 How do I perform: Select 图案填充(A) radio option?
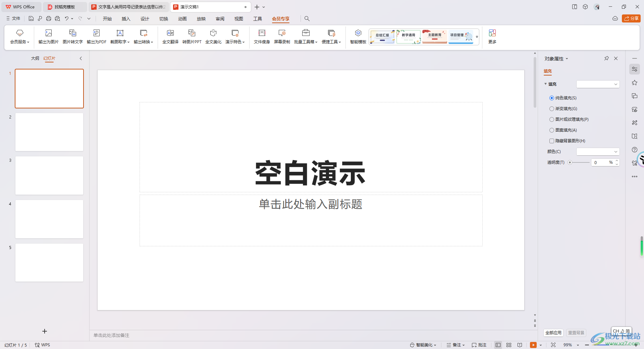[551, 130]
